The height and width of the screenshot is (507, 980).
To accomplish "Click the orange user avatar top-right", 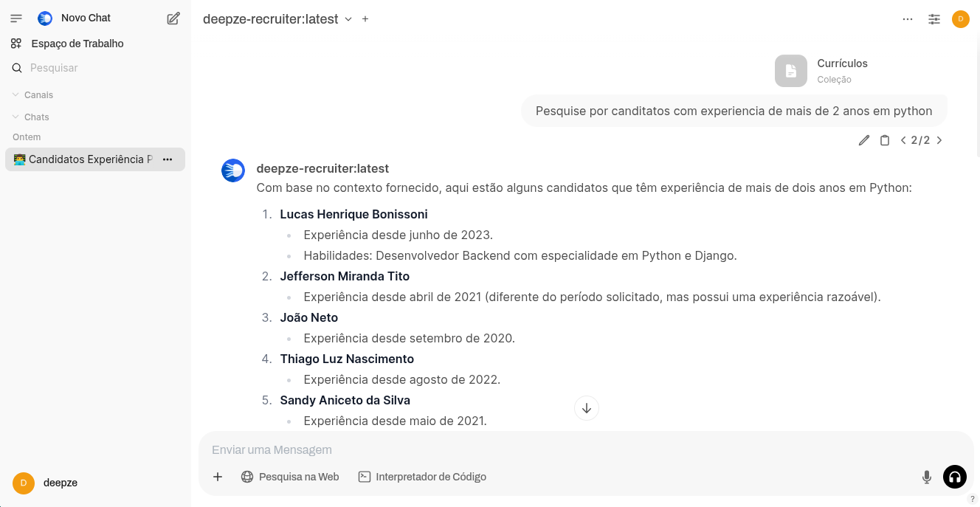I will pos(961,19).
